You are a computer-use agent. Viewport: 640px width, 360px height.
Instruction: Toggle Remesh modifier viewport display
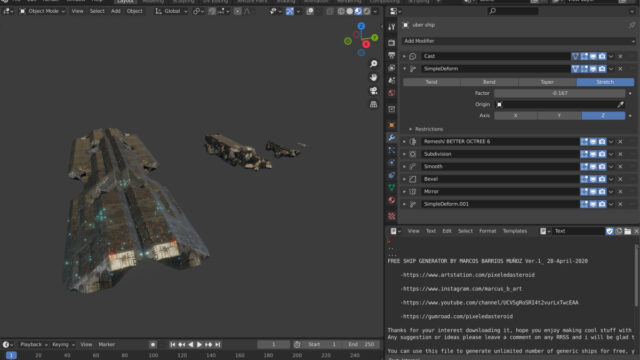click(x=593, y=142)
